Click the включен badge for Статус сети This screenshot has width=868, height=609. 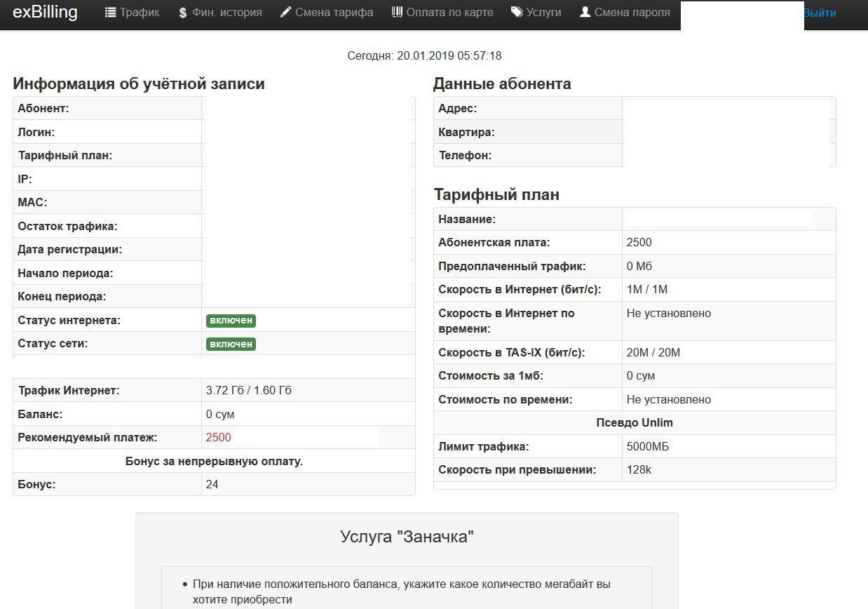(x=231, y=344)
